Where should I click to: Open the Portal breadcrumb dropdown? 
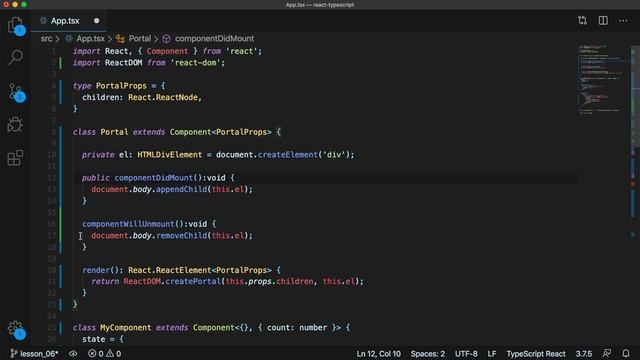[140, 38]
